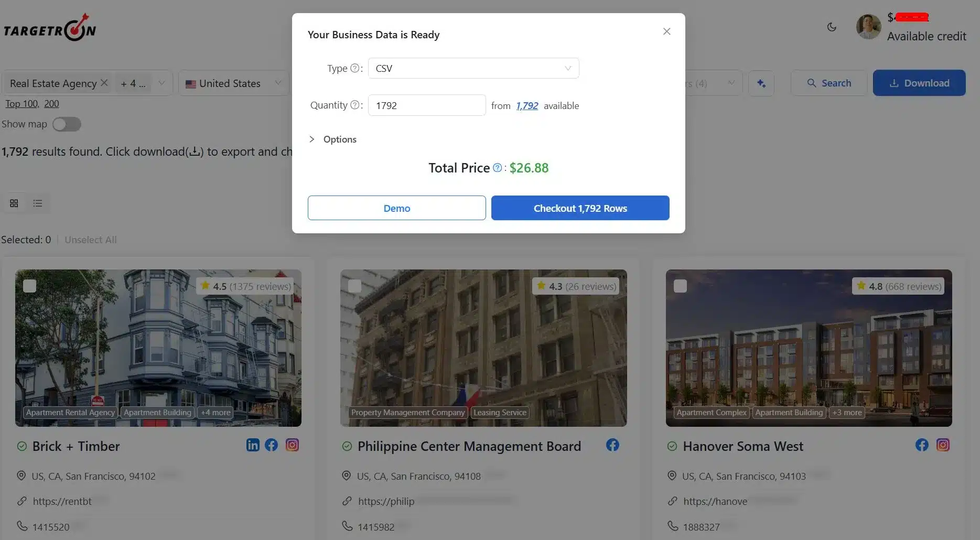The width and height of the screenshot is (980, 540).
Task: Click the AI sparkle icon button
Action: (x=761, y=83)
